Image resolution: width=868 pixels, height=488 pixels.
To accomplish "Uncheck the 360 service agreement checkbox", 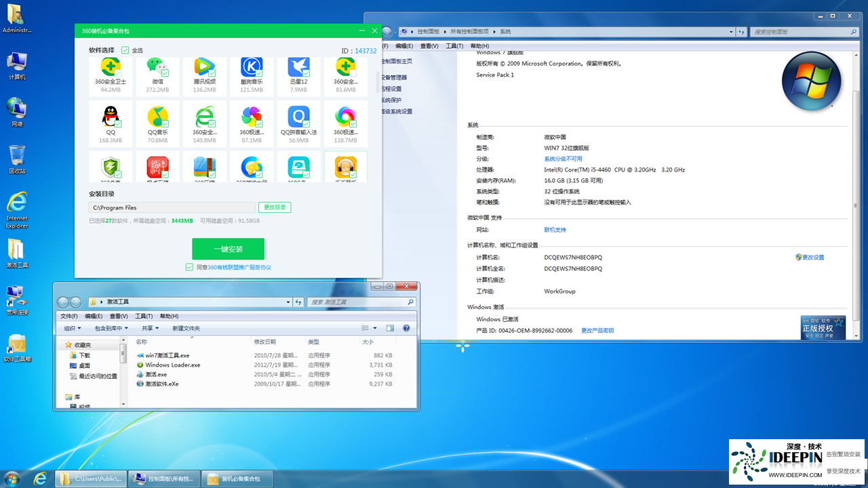I will (189, 267).
